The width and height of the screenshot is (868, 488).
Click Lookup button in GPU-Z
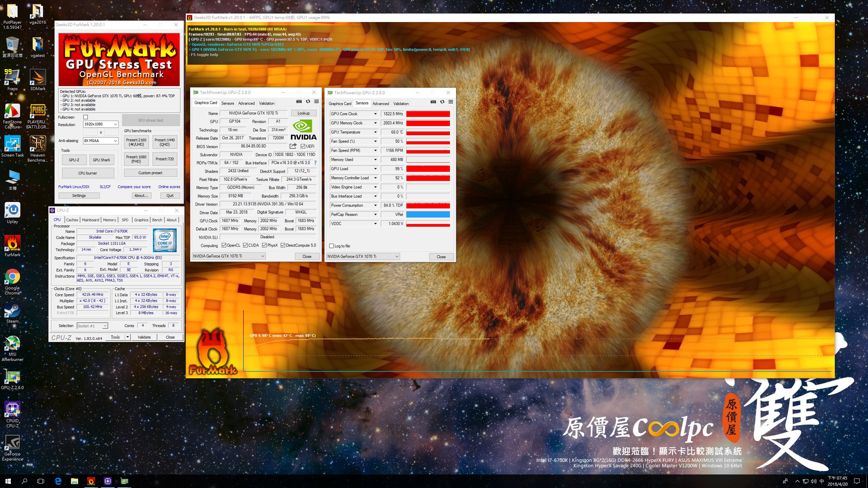coord(303,113)
